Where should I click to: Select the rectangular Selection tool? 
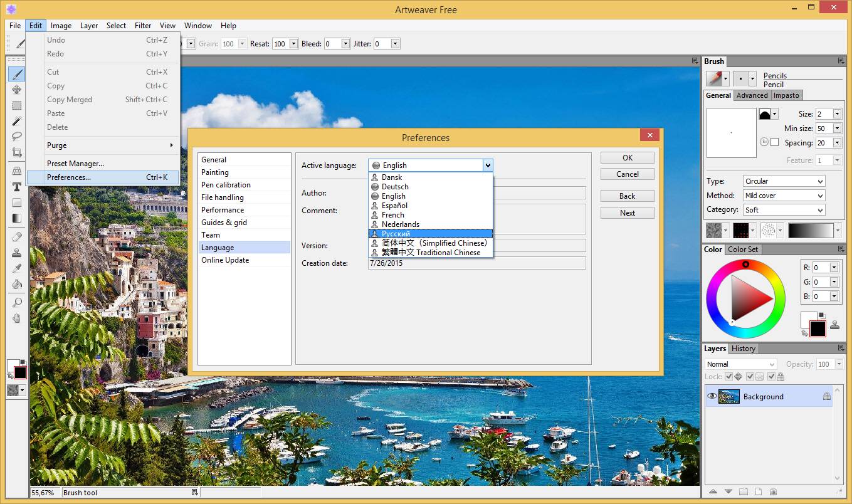[17, 105]
